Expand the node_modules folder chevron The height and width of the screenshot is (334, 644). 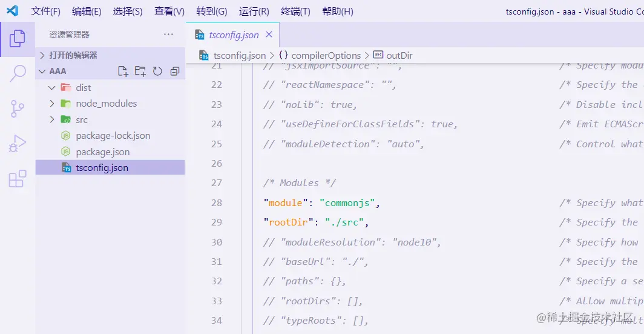coord(52,104)
